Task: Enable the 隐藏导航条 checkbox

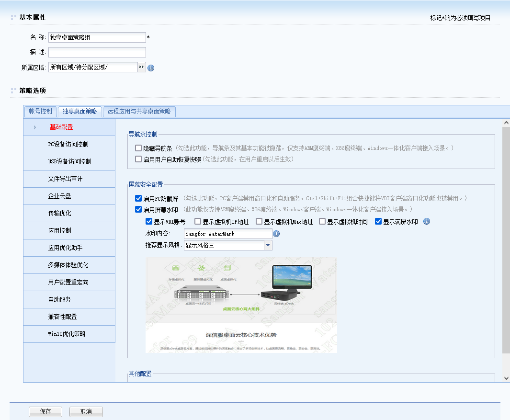Action: pyautogui.click(x=138, y=148)
